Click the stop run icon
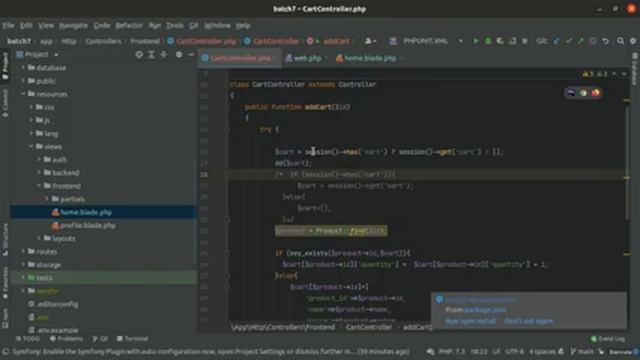Screen dimensions: 640x360 524,41
